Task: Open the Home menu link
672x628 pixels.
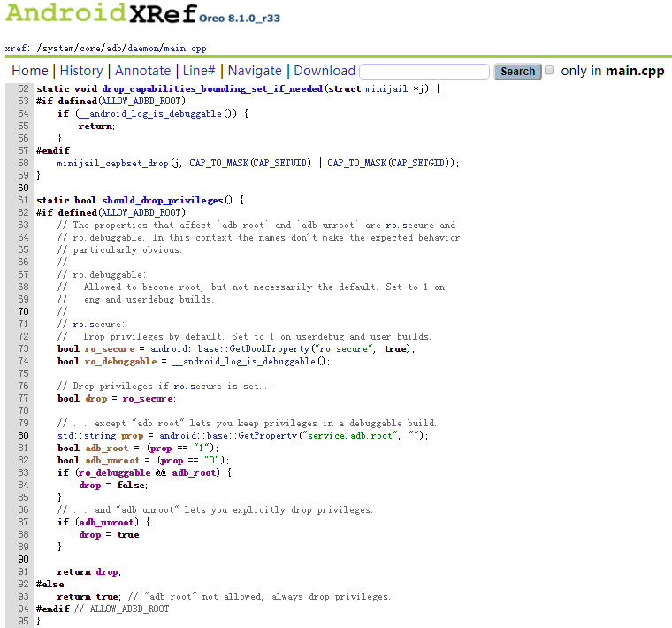Action: (x=30, y=71)
